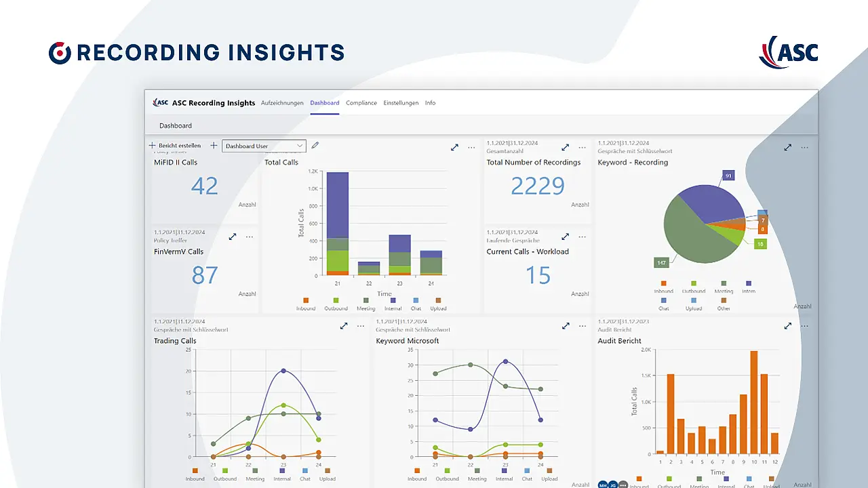Open the Dashboard User dropdown
868x488 pixels.
click(x=264, y=146)
